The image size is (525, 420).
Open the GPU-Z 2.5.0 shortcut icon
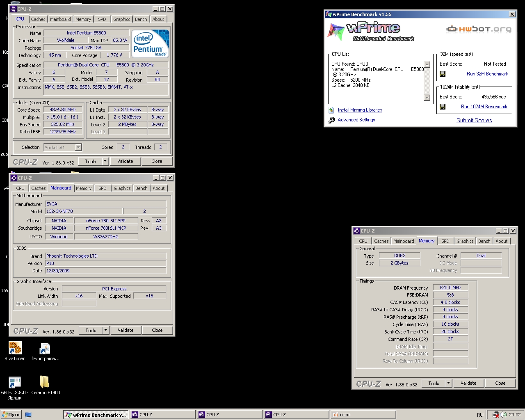15,382
